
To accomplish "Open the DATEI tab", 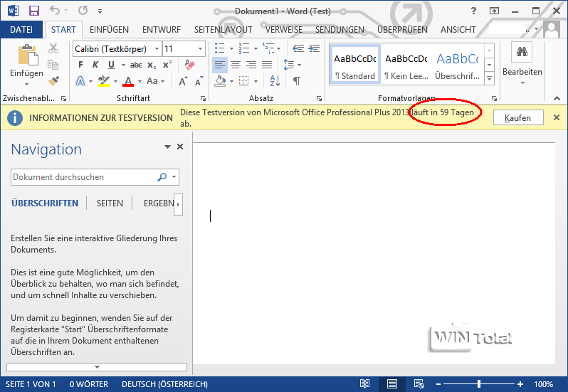I will pos(21,30).
